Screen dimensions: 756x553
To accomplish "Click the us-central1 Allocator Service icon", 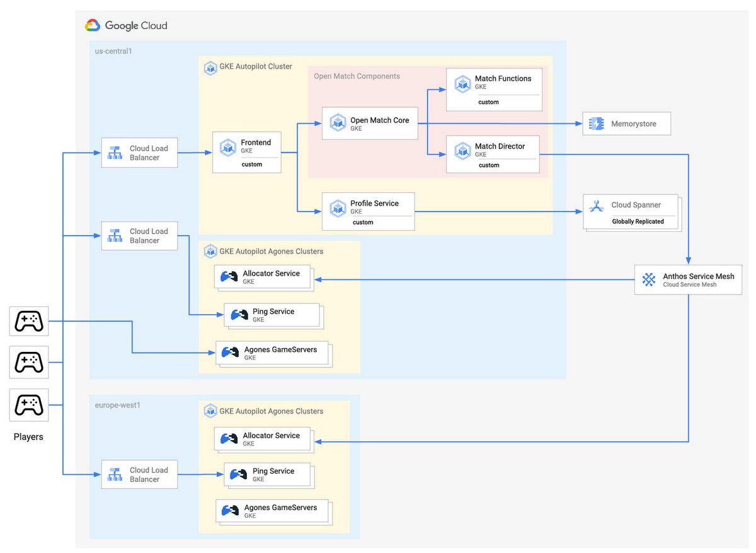I will pyautogui.click(x=229, y=277).
